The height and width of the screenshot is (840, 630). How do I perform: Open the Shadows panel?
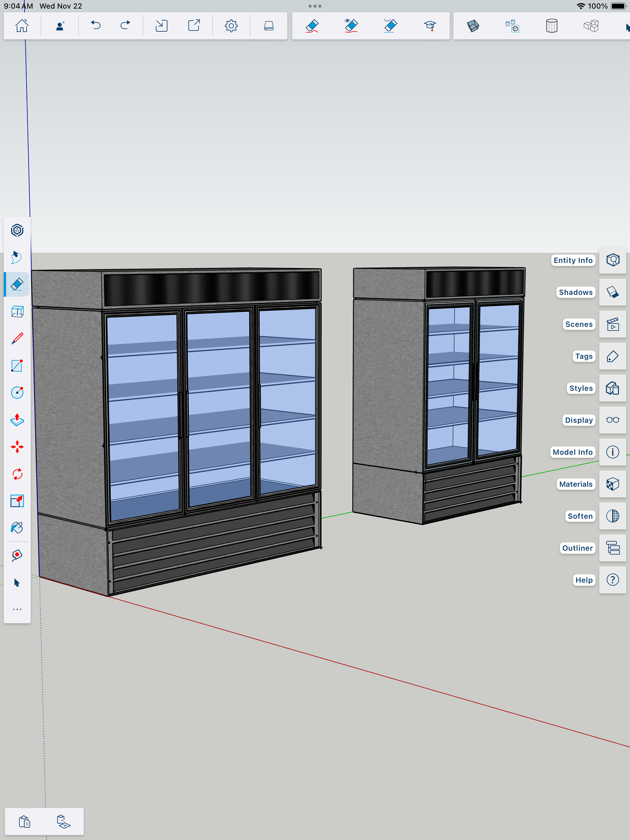click(612, 292)
